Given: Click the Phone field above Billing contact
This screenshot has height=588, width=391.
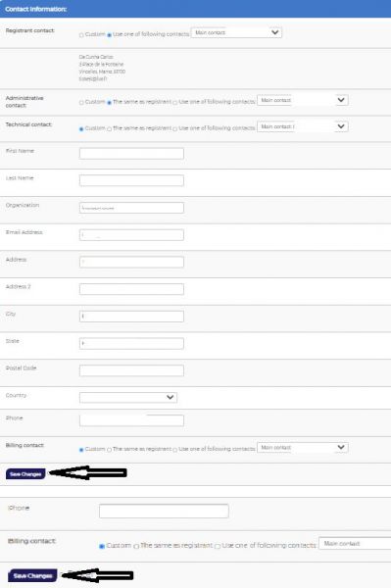Looking at the screenshot, I should coord(131,420).
